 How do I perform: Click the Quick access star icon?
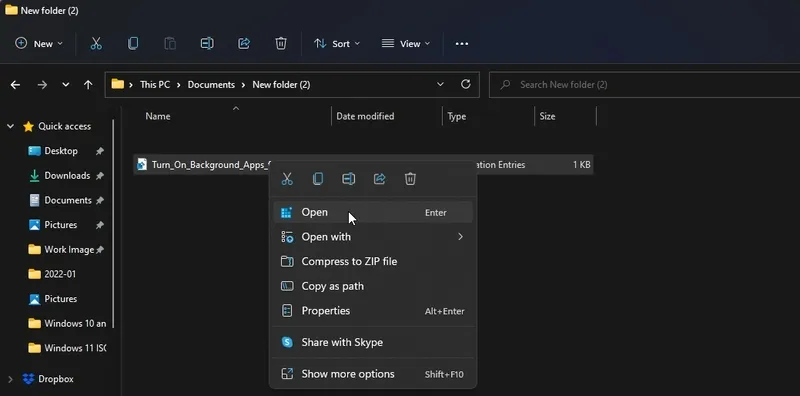(29, 127)
